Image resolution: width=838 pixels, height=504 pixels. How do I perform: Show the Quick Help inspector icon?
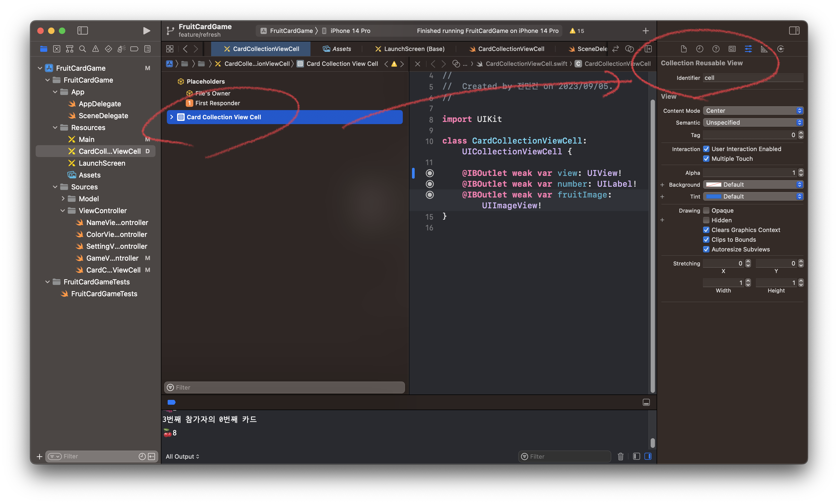(x=716, y=49)
